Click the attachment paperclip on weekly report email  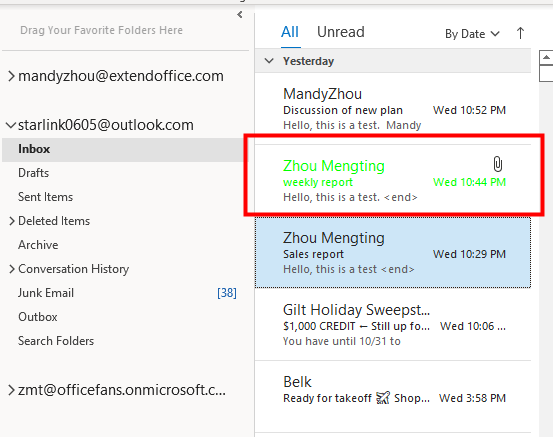497,164
